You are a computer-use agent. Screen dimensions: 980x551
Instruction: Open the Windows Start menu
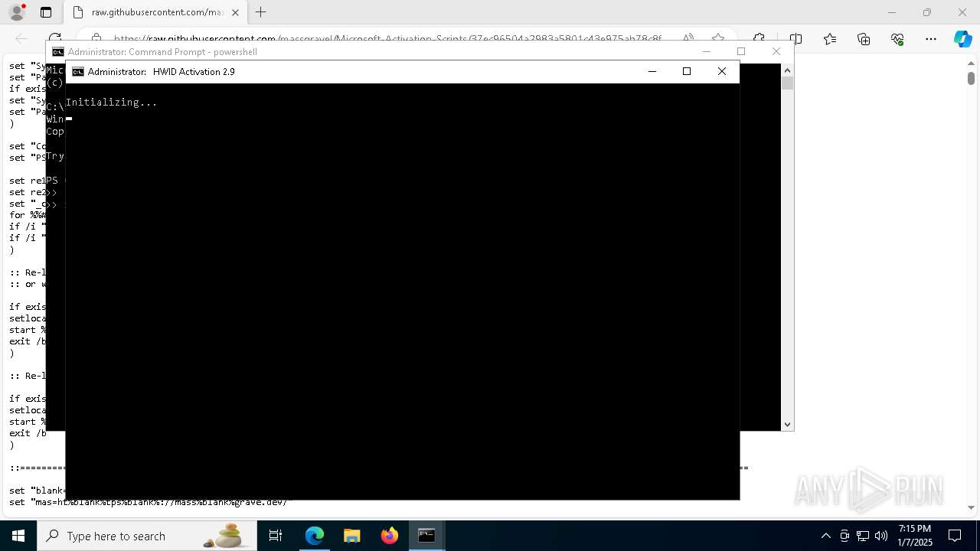point(18,536)
